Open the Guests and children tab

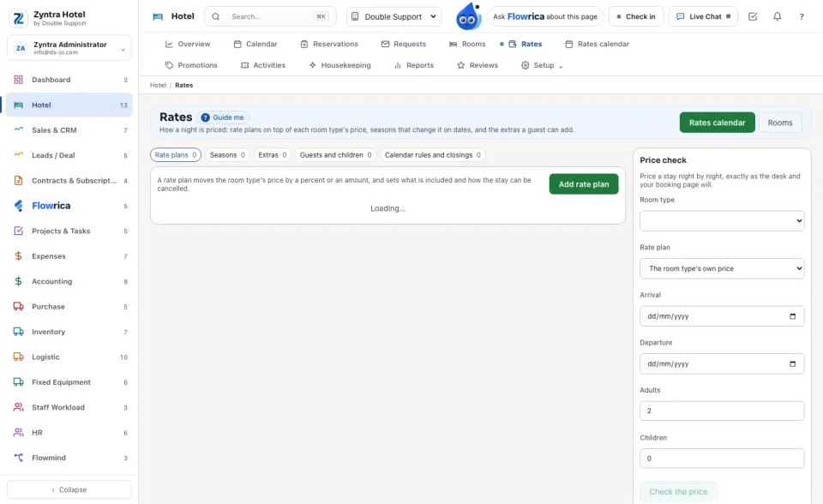coord(335,155)
